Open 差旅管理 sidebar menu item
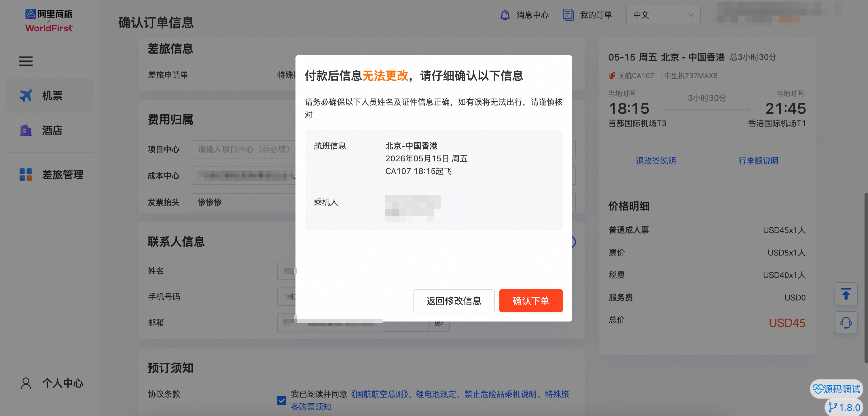This screenshot has width=868, height=416. pyautogui.click(x=62, y=175)
